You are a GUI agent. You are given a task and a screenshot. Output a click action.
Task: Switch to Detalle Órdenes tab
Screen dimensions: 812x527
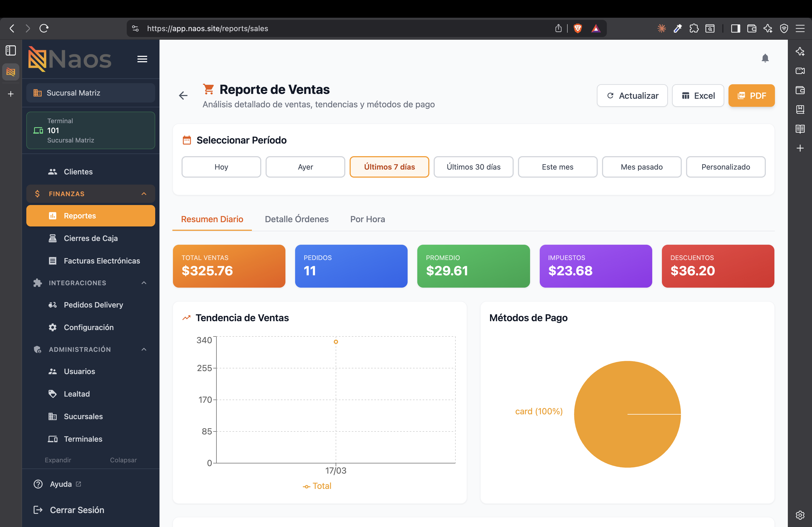[x=296, y=219]
